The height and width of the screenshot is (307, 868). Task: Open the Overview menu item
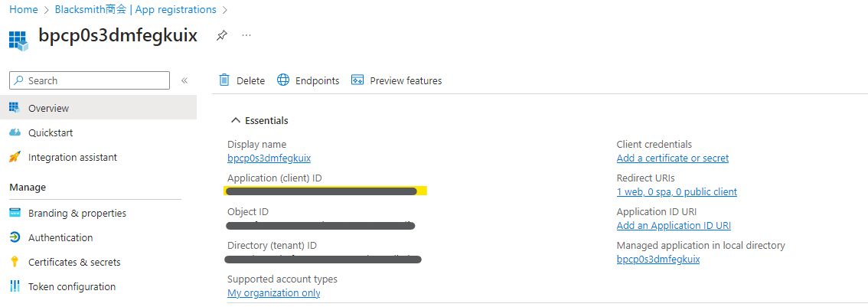pos(48,108)
